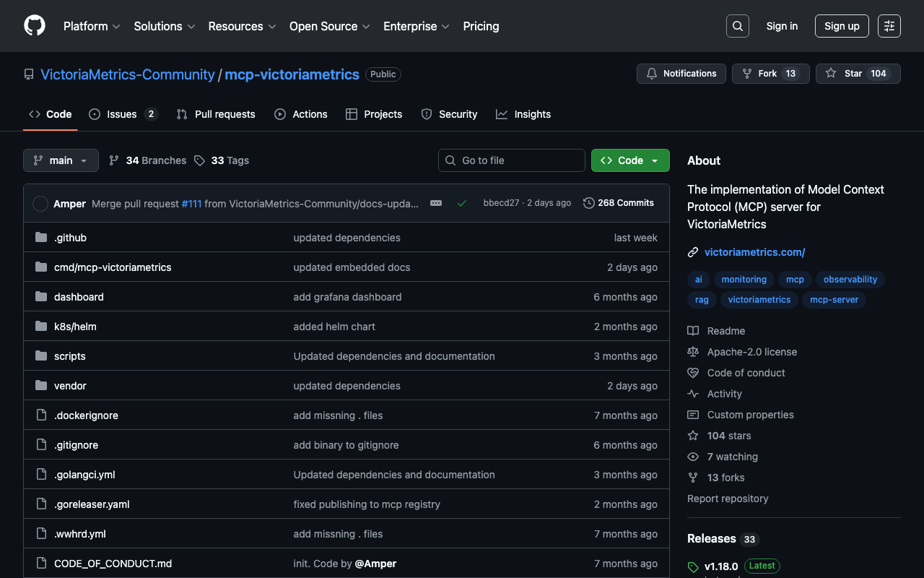
Task: Expand commit message ellipsis icon
Action: pos(436,204)
